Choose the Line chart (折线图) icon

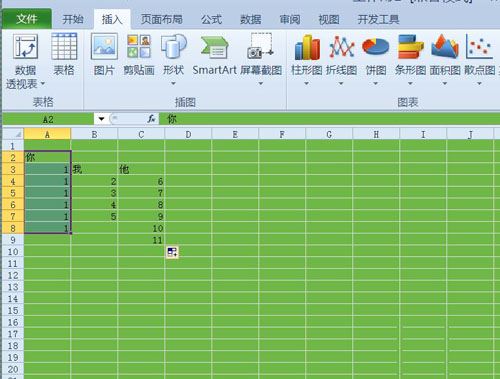[x=342, y=47]
